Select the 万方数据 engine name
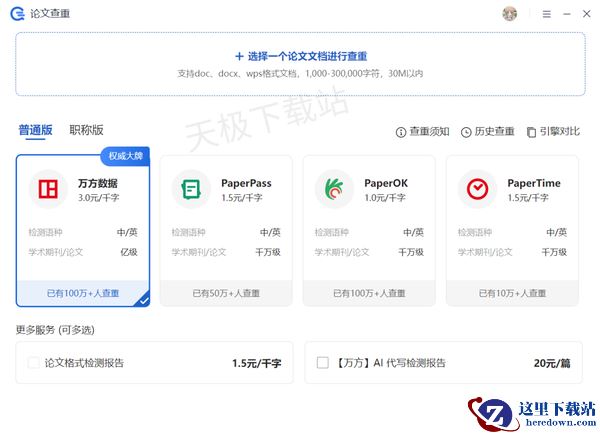The width and height of the screenshot is (600, 433). click(x=98, y=183)
